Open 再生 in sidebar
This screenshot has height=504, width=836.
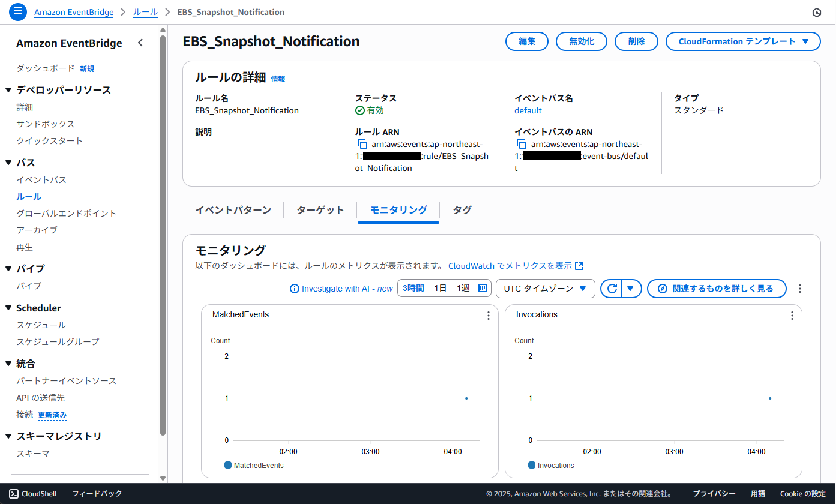click(25, 247)
